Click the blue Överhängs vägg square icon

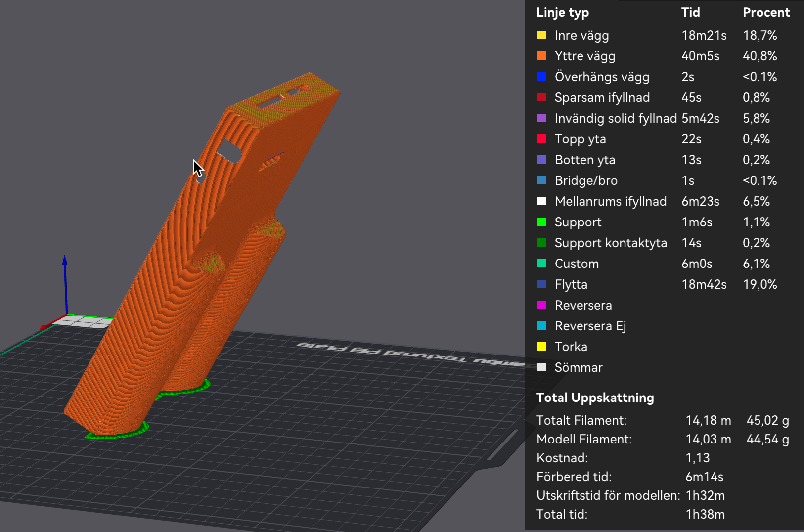541,77
